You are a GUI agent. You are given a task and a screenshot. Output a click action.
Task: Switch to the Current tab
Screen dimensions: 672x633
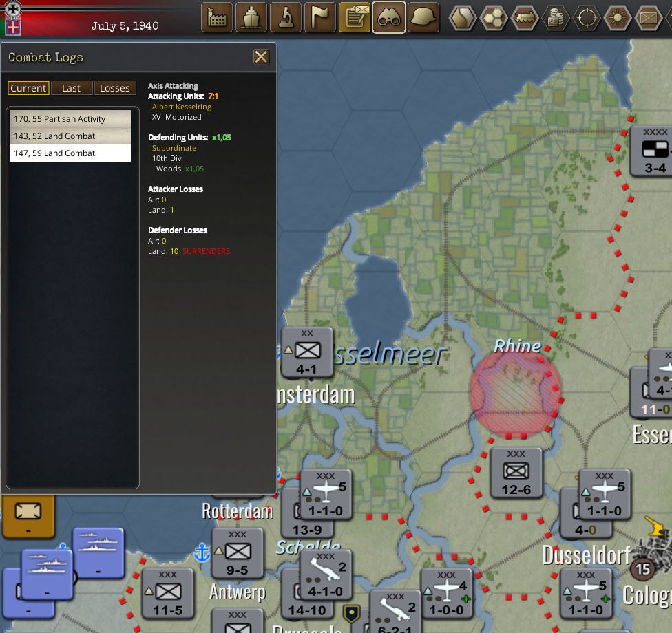pyautogui.click(x=28, y=88)
